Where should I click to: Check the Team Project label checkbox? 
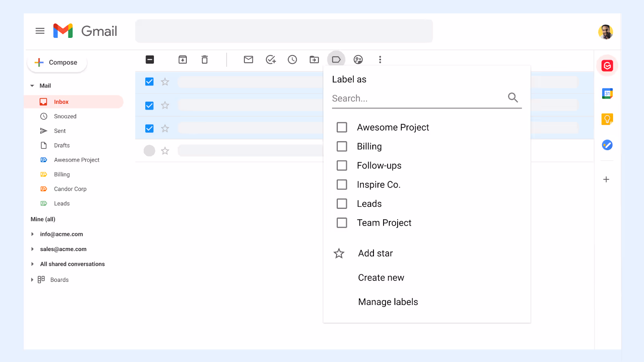342,223
